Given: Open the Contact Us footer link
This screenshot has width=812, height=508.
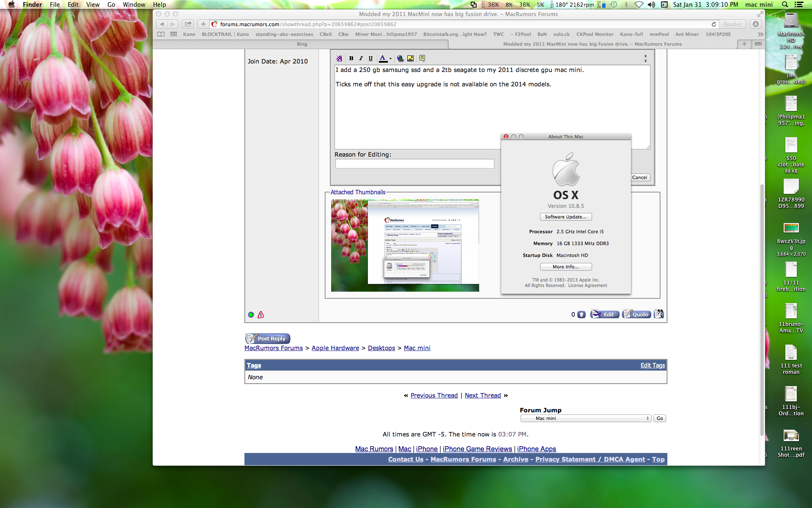Looking at the screenshot, I should tap(406, 459).
